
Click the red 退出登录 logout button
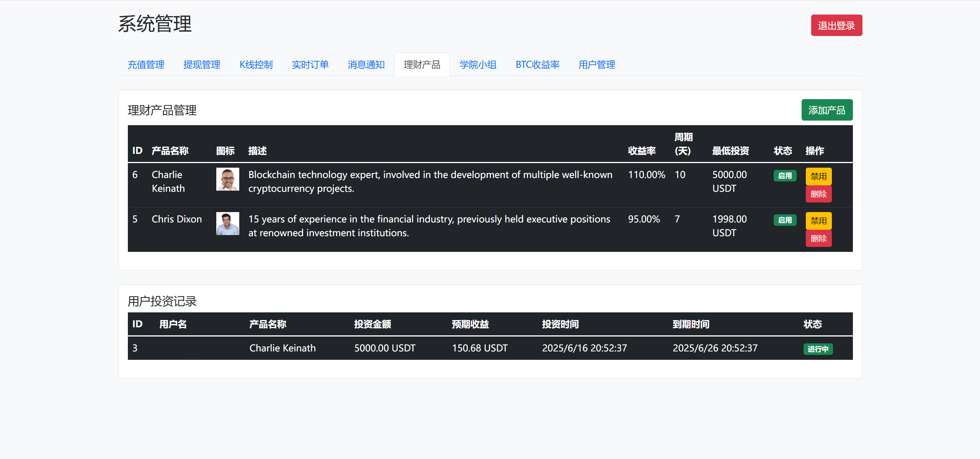836,26
